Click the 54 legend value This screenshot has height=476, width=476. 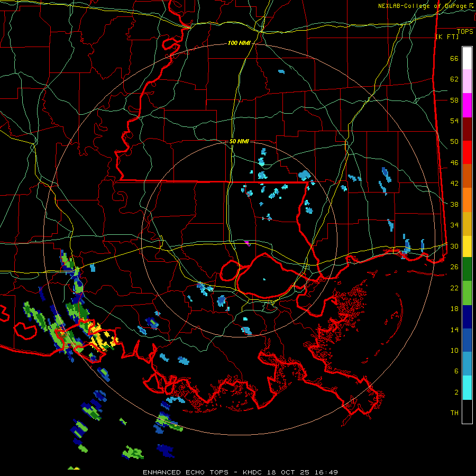454,121
